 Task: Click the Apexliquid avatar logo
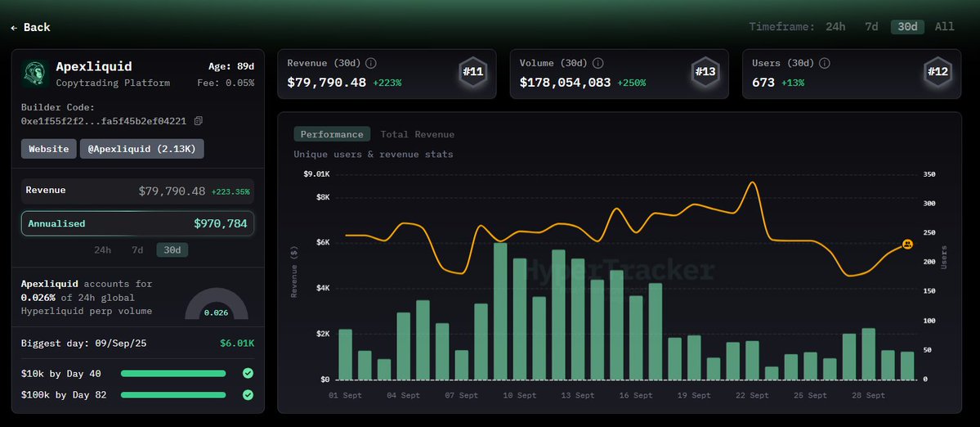(x=34, y=73)
